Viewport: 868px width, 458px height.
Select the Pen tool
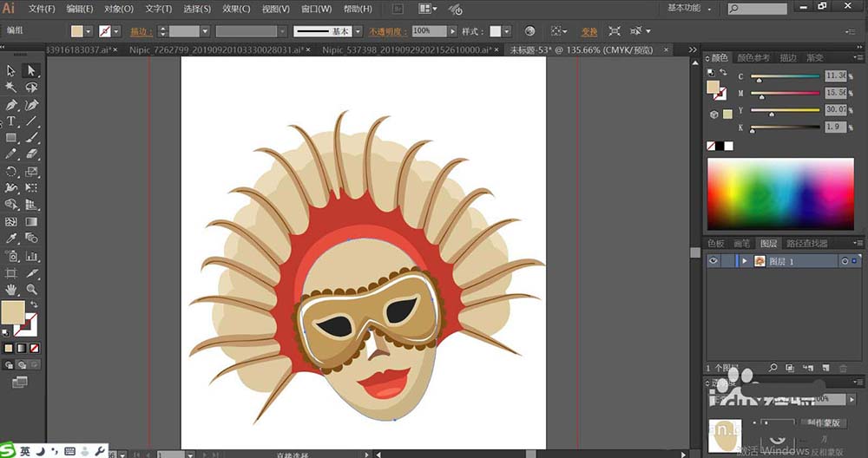click(x=11, y=105)
